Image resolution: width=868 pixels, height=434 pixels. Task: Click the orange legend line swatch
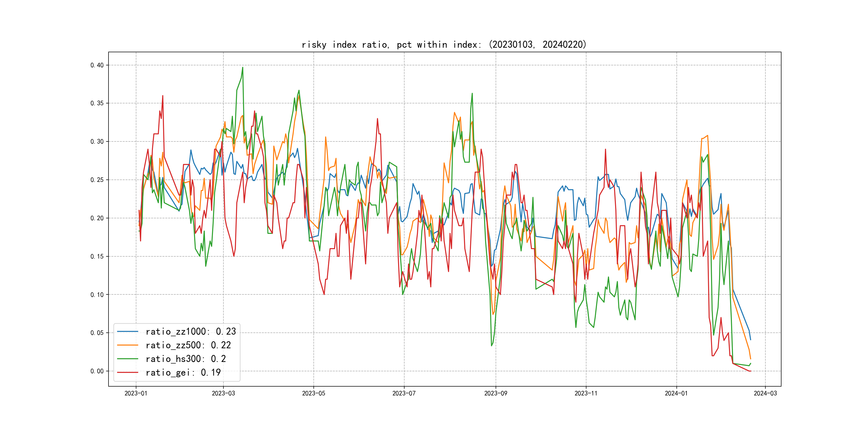(x=127, y=345)
